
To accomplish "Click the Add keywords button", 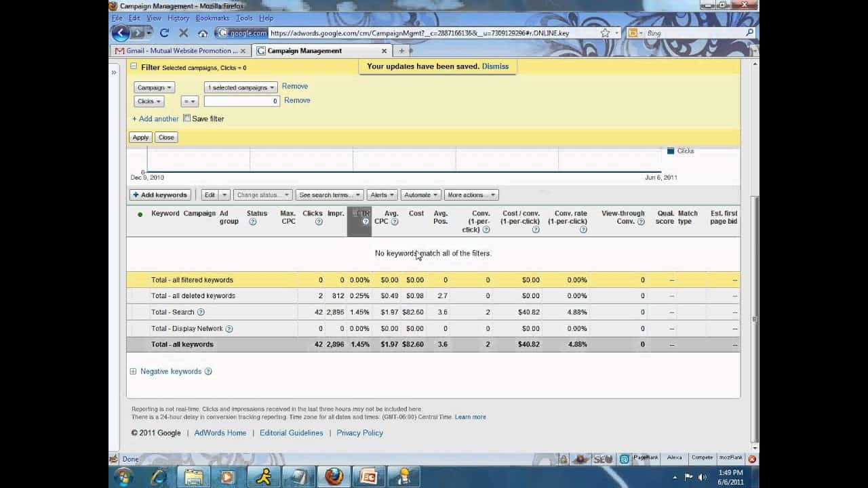I will coord(160,195).
